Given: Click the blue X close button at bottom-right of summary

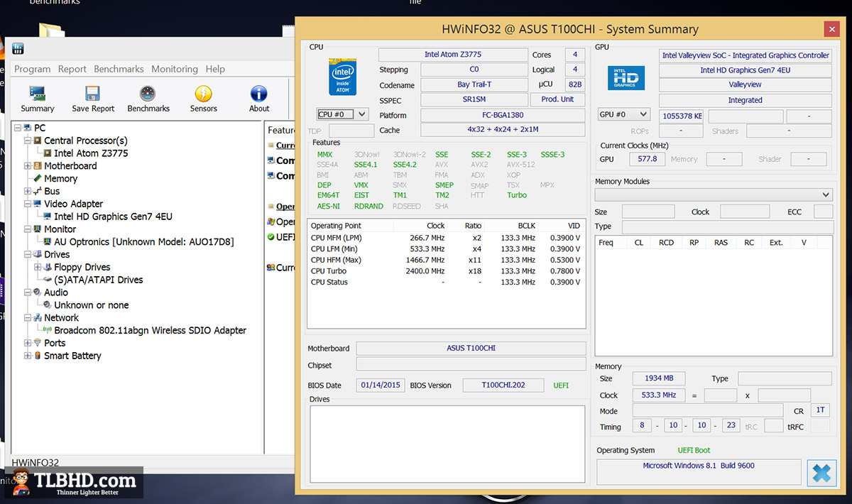Looking at the screenshot, I should coord(821,473).
